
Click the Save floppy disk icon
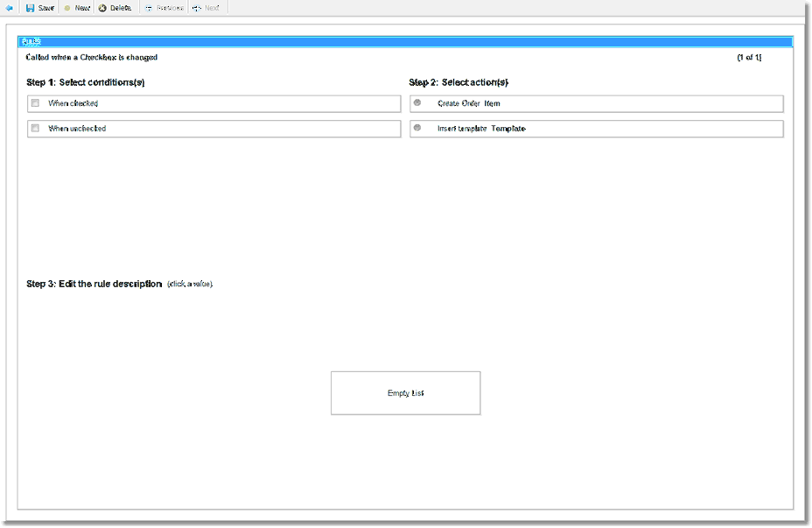tap(30, 8)
